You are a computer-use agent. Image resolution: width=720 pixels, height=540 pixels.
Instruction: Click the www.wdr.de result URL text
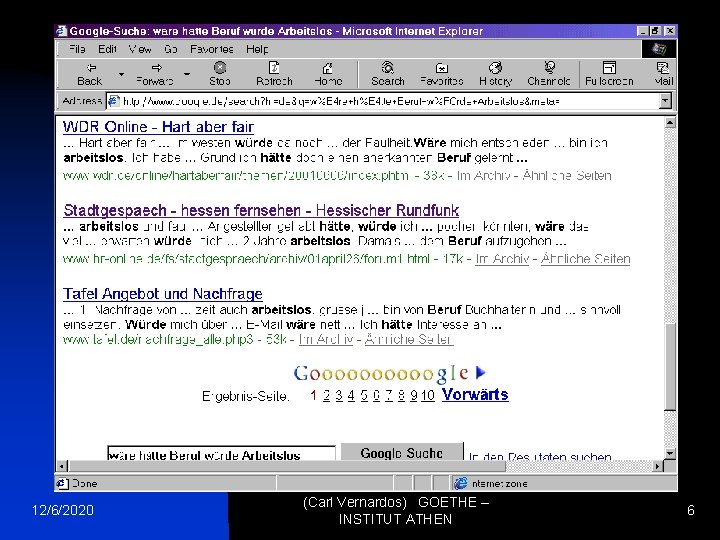point(236,175)
